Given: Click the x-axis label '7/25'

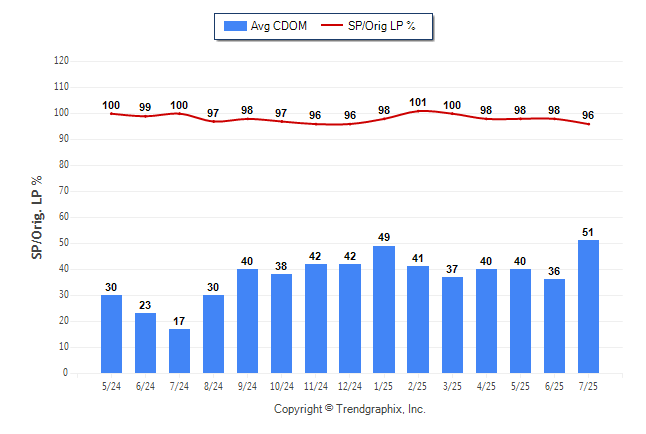Looking at the screenshot, I should (x=588, y=387).
